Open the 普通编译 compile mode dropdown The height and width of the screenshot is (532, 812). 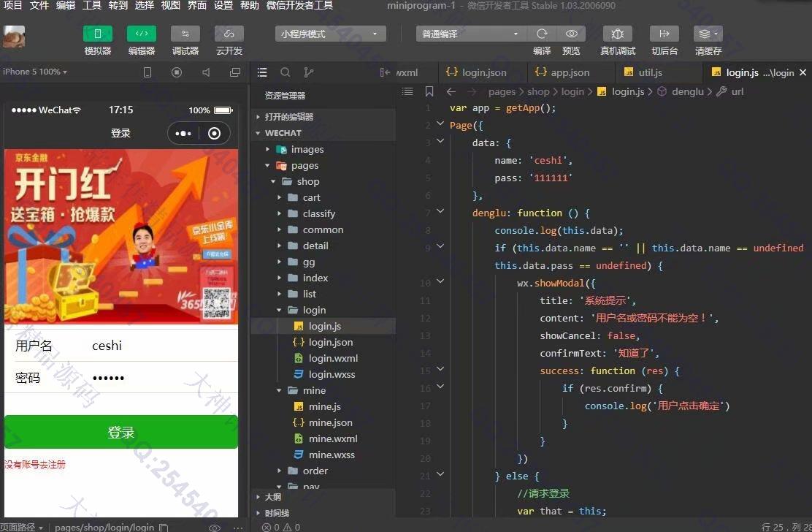click(x=471, y=34)
